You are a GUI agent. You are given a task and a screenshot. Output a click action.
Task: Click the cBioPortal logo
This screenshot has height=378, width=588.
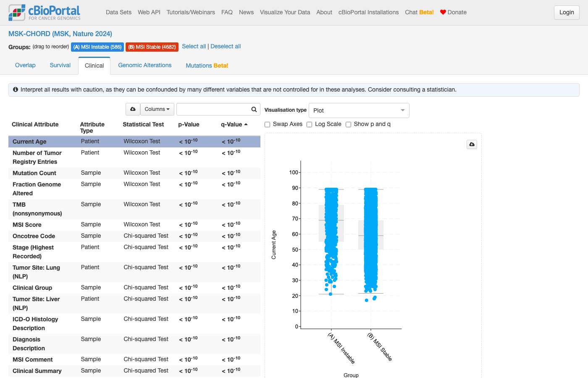point(44,13)
